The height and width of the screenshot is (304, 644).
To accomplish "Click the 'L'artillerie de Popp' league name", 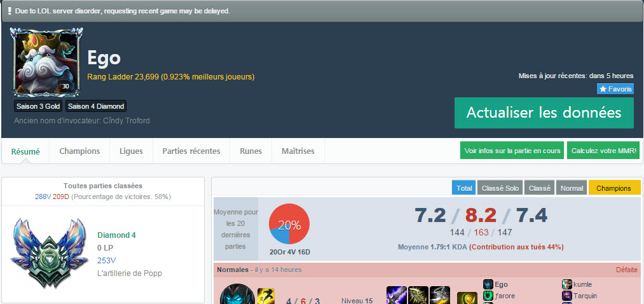I will (x=130, y=273).
